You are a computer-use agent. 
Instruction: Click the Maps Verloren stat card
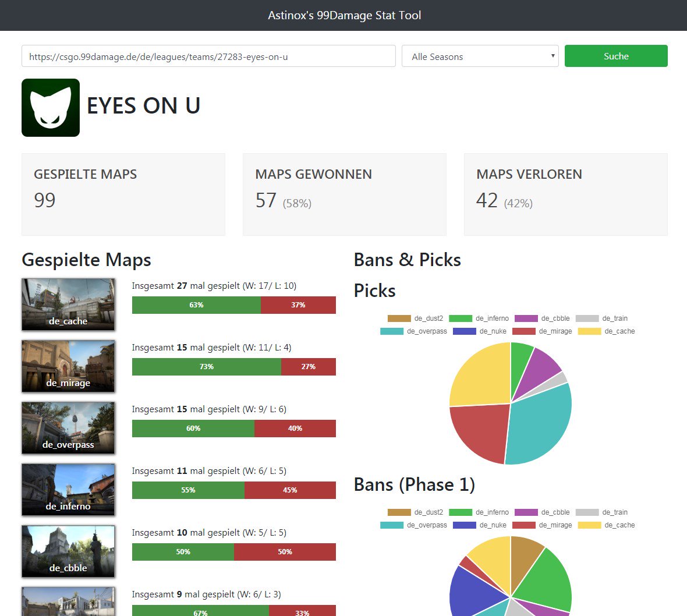(x=566, y=194)
